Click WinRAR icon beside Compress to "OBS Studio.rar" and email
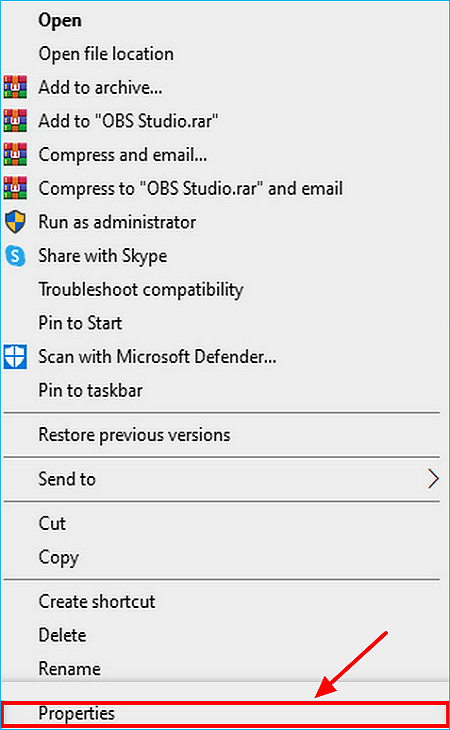 (15, 188)
